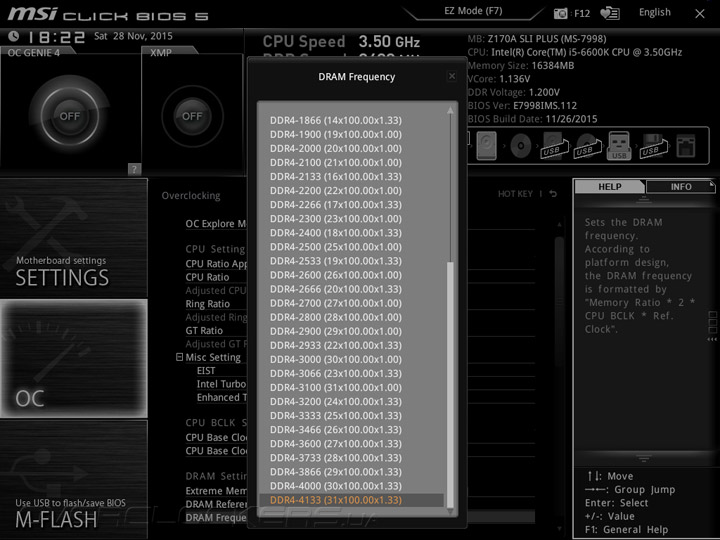720x540 pixels.
Task: Select the CD/DVD disc boot device icon
Action: (x=521, y=146)
